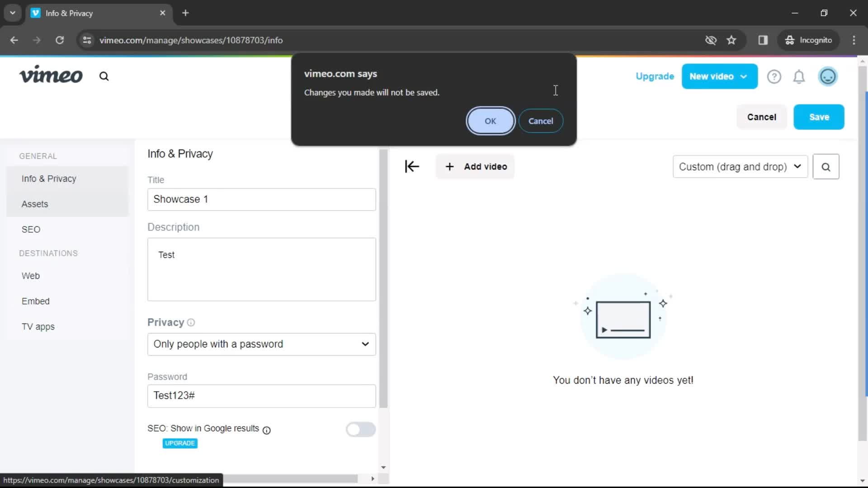868x488 pixels.
Task: Click the search videos magnifier button
Action: [826, 167]
